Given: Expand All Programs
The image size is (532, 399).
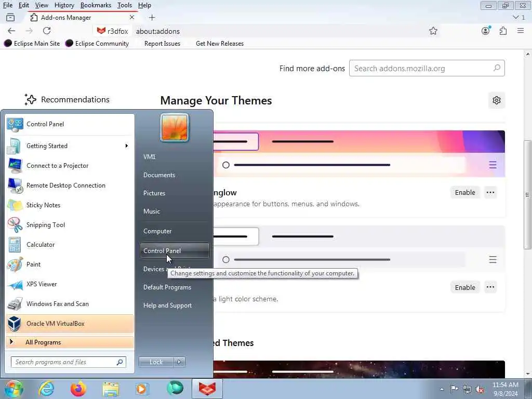Looking at the screenshot, I should [x=70, y=342].
